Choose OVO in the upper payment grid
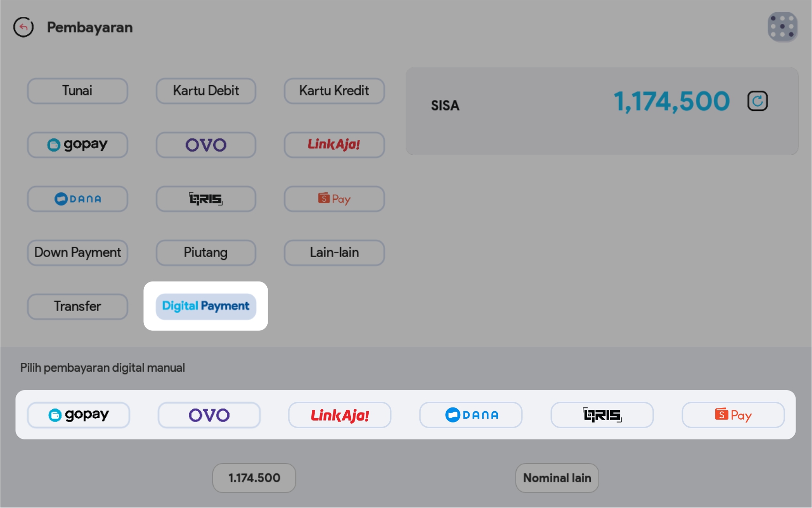 [206, 145]
